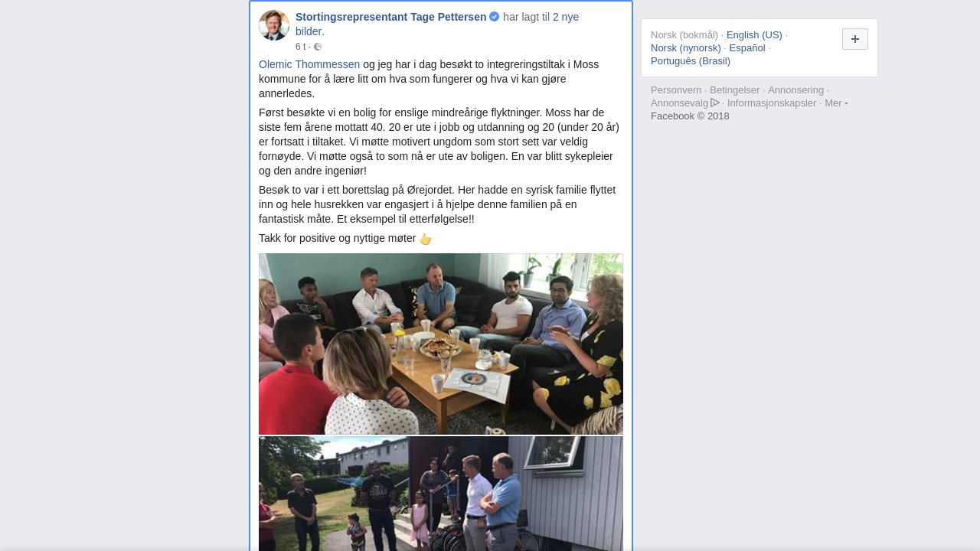Click the verified badge next to Tage Pettersen

495,17
